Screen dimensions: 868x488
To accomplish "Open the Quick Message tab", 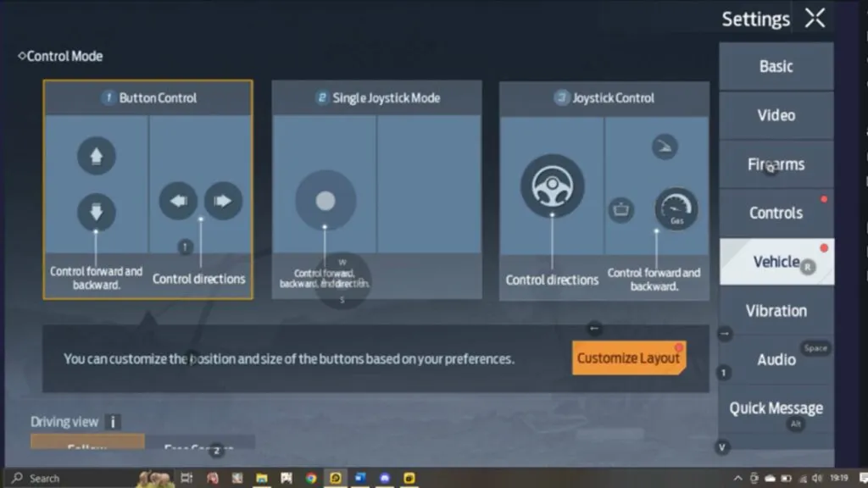I will 776,408.
